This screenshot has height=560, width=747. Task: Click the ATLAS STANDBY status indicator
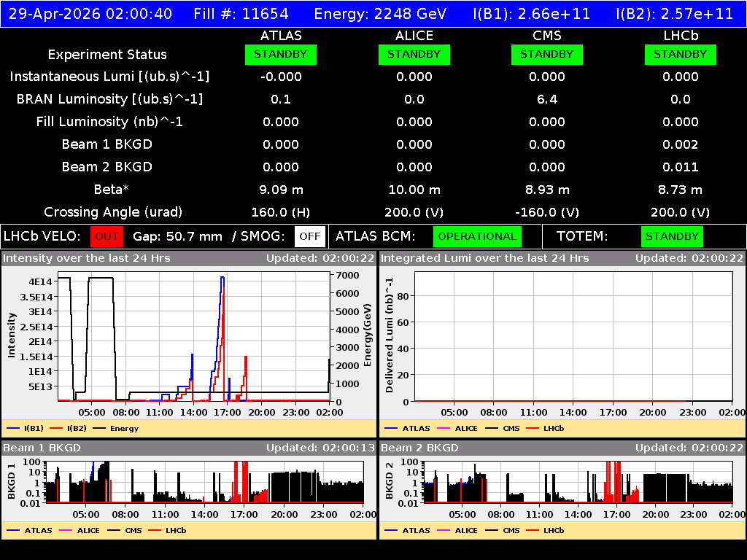(281, 54)
